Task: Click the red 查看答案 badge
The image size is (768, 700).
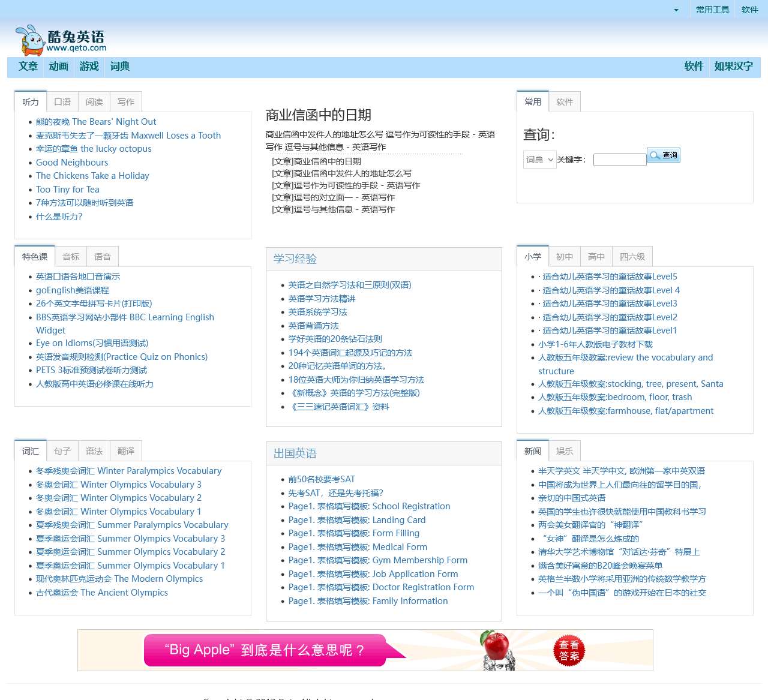Action: coord(569,650)
